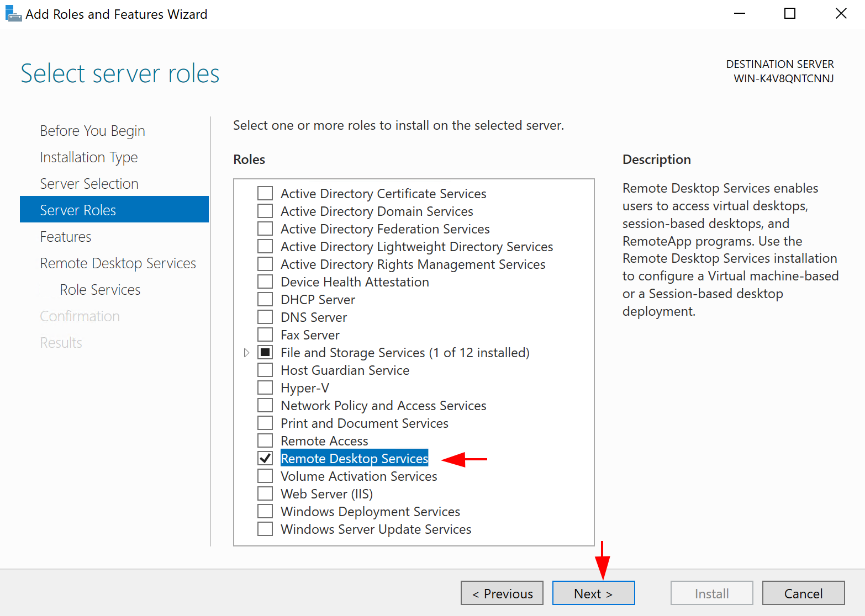The width and height of the screenshot is (865, 616).
Task: Enable the DNS Server role
Action: coord(265,316)
